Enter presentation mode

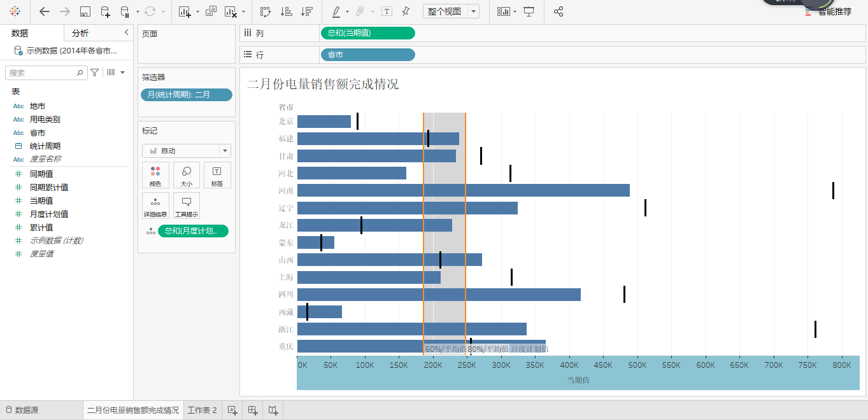[x=529, y=11]
